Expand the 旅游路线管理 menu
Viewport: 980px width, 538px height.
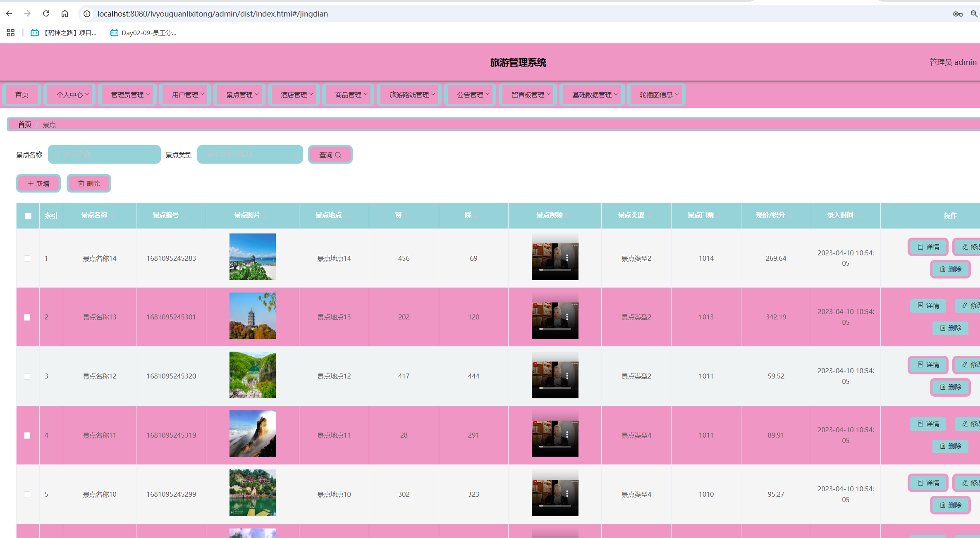412,95
